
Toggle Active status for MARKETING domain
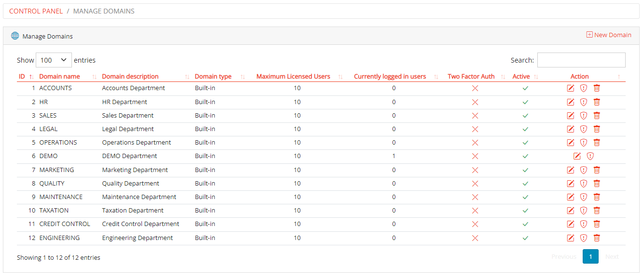(526, 170)
